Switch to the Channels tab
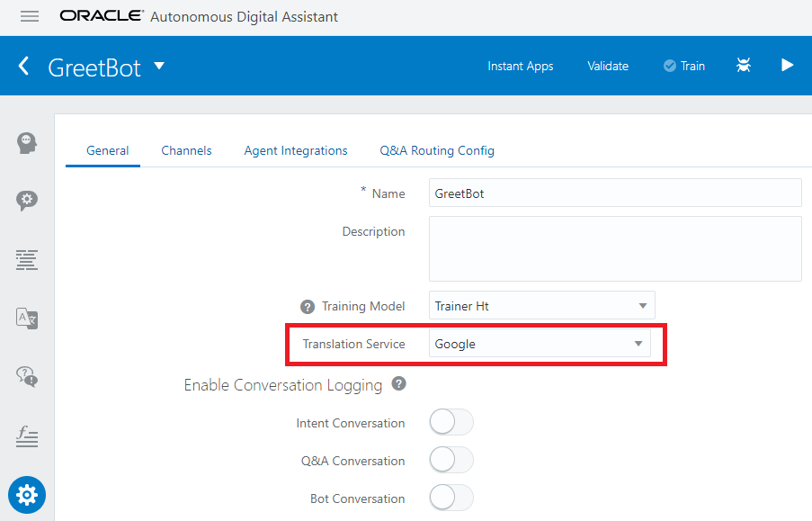Viewport: 812px width, 521px height. tap(186, 151)
